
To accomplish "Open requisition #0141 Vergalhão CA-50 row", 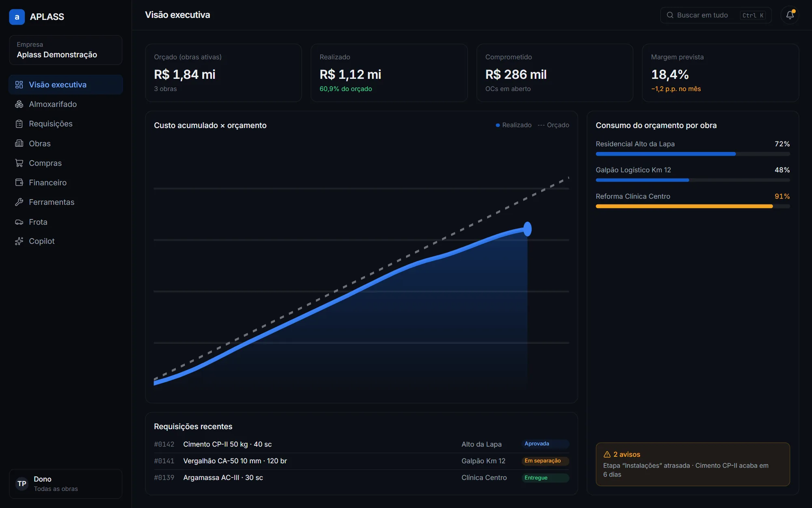I will (361, 461).
